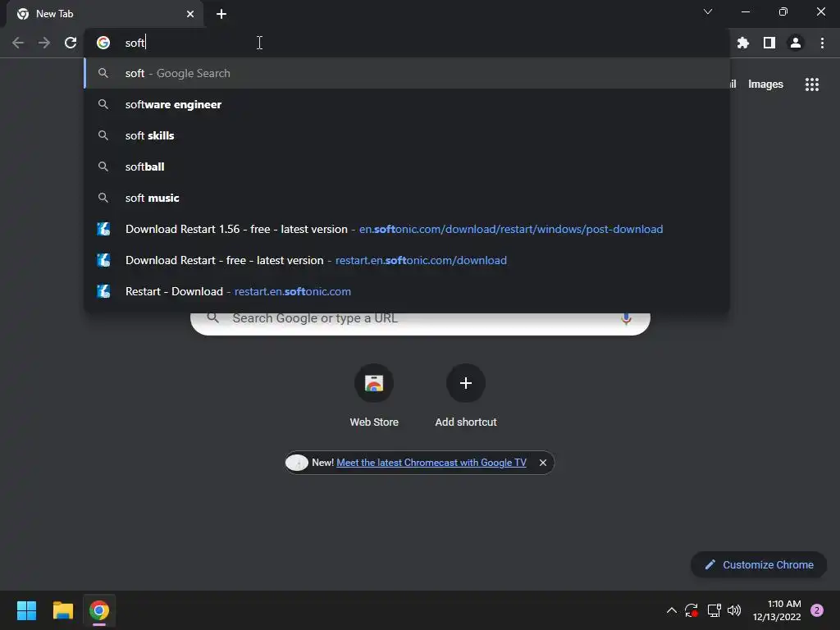Show hidden tray icons chevron
840x630 pixels.
coord(671,610)
